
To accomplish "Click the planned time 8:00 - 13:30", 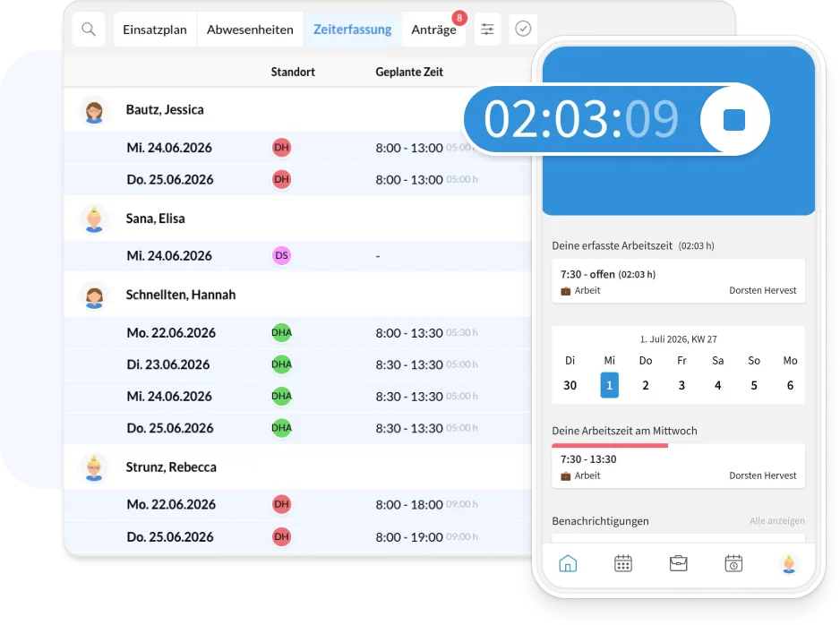I will [408, 333].
